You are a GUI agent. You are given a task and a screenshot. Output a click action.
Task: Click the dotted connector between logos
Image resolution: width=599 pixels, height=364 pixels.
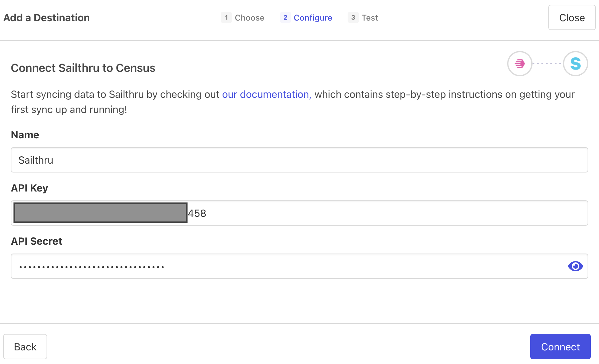pos(547,64)
